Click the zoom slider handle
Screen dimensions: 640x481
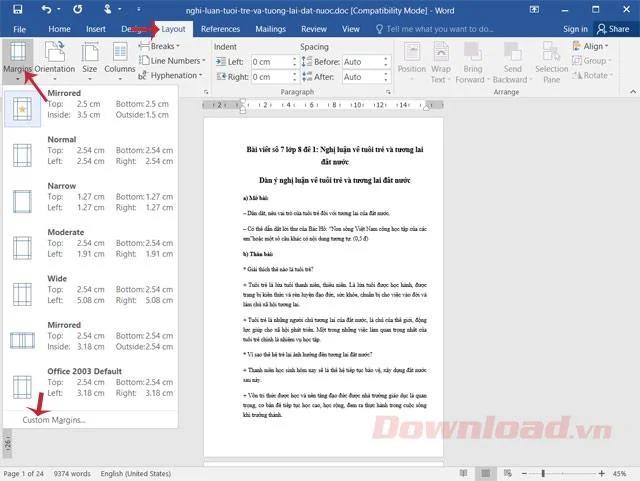pyautogui.click(x=543, y=474)
